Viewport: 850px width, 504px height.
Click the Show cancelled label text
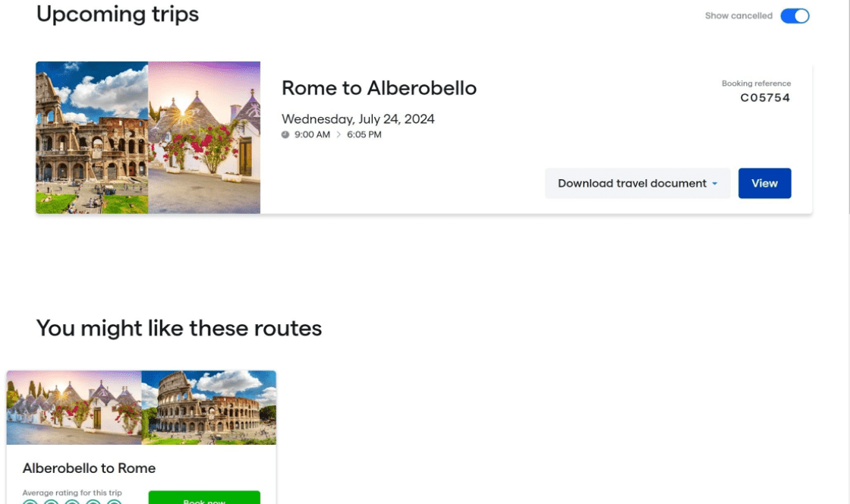click(x=738, y=16)
